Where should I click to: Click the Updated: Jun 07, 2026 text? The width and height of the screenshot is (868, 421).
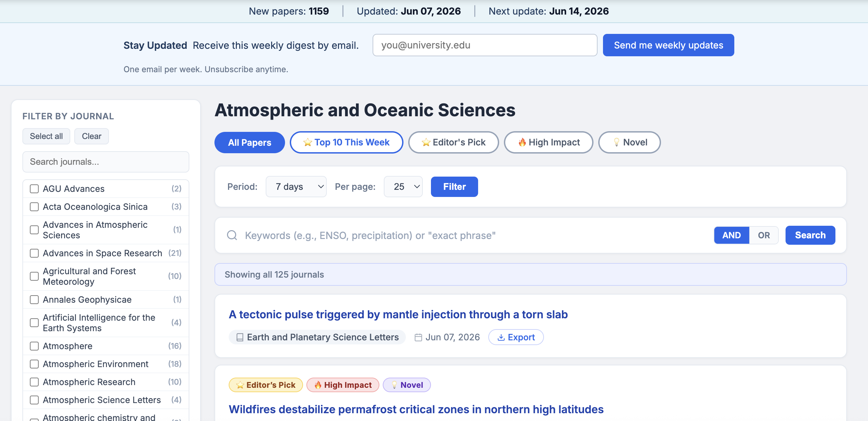pos(409,11)
